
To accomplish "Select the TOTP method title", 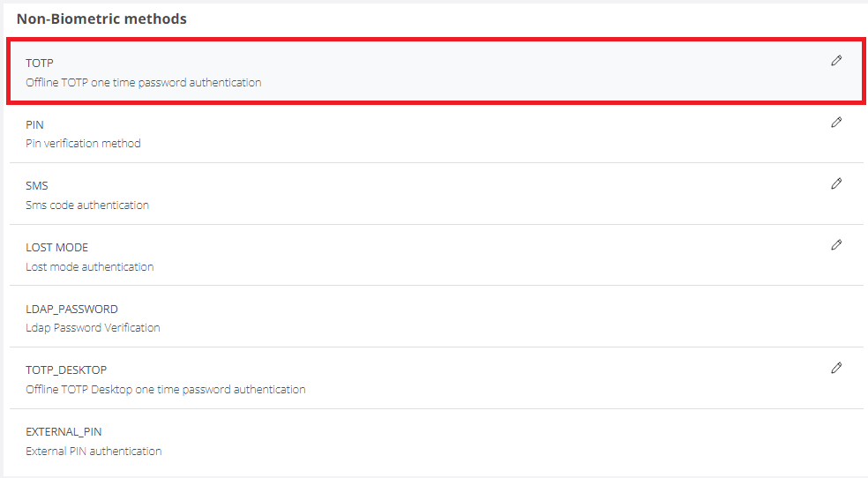I will click(x=40, y=63).
